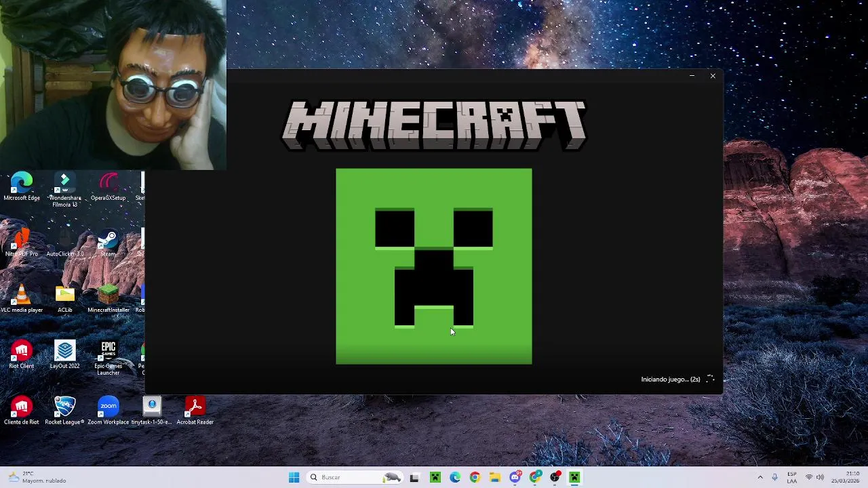Select the MinecraftInstaller desktop icon
Screen dimensions: 868x488
click(108, 299)
